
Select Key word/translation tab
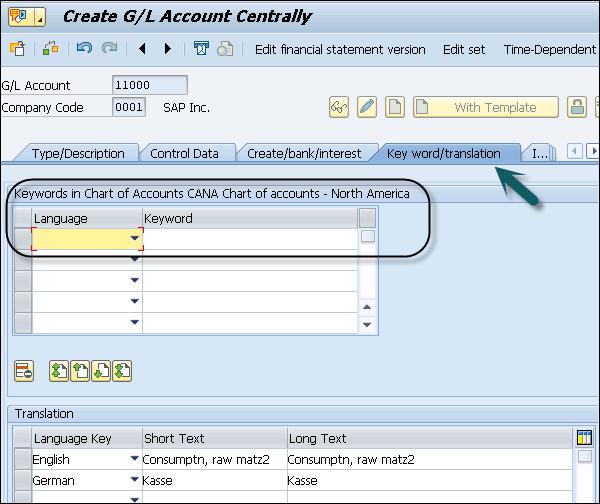(443, 153)
